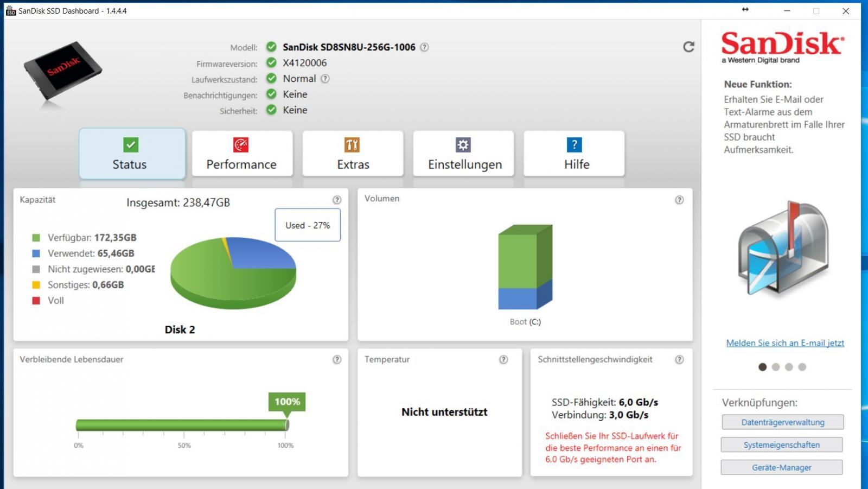This screenshot has height=489, width=868.
Task: Click the remaining life progress bar
Action: pyautogui.click(x=182, y=425)
